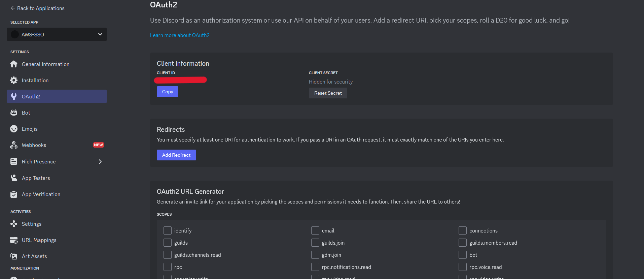Image resolution: width=644 pixels, height=279 pixels.
Task: Click the Installation gear icon
Action: pos(14,80)
